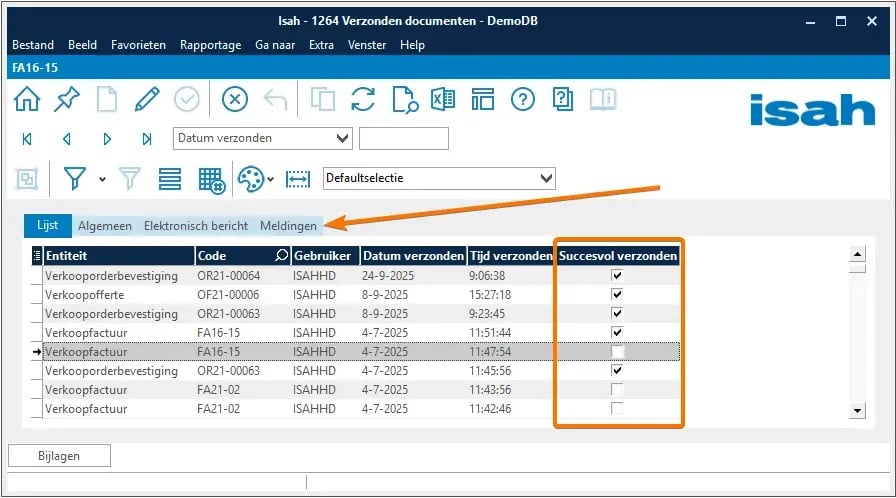The image size is (896, 498).
Task: Toggle Succesvol verzonden for OR21-00064 row
Action: [x=617, y=275]
